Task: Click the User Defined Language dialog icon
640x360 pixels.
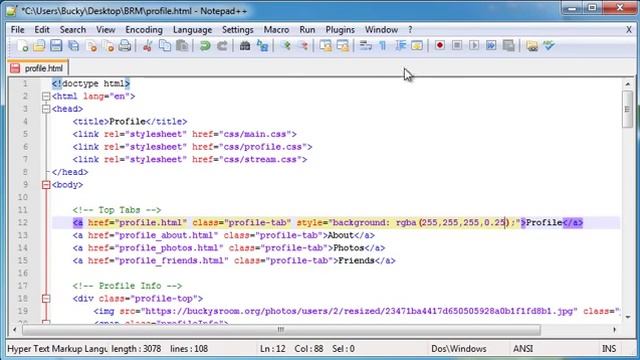Action: (417, 46)
